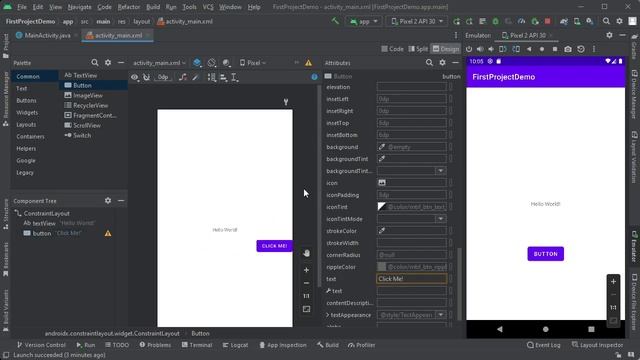640x360 pixels.
Task: Click the emulator zoom in plus
Action: [x=613, y=281]
